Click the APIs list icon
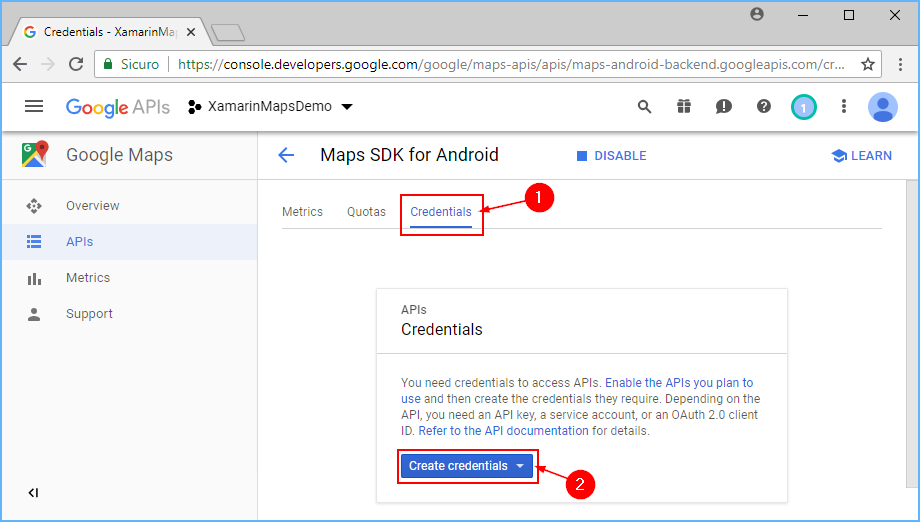This screenshot has height=522, width=920. [x=34, y=242]
